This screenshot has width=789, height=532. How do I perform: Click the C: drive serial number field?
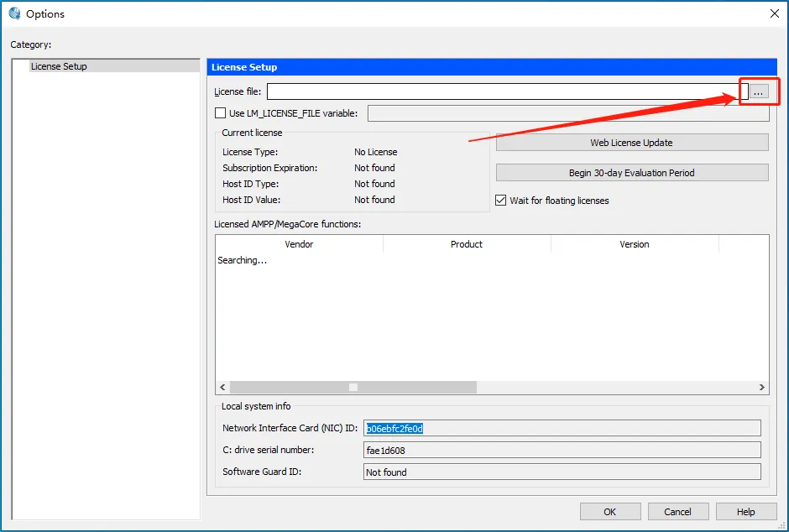tap(562, 450)
